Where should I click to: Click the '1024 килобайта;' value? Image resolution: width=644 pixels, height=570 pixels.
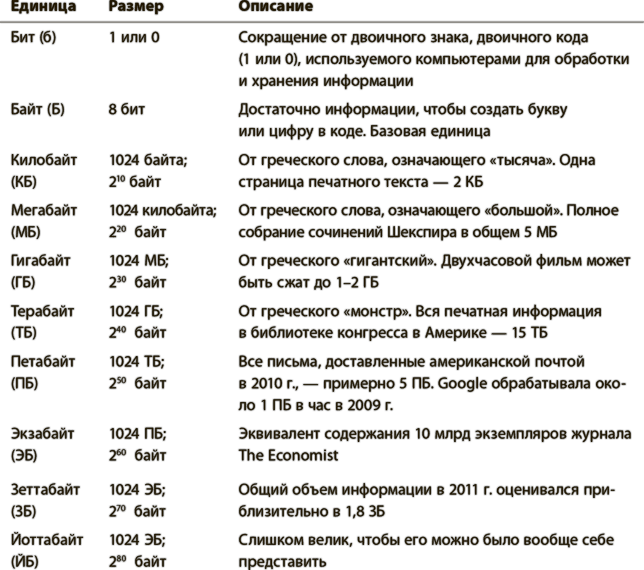coord(163,210)
